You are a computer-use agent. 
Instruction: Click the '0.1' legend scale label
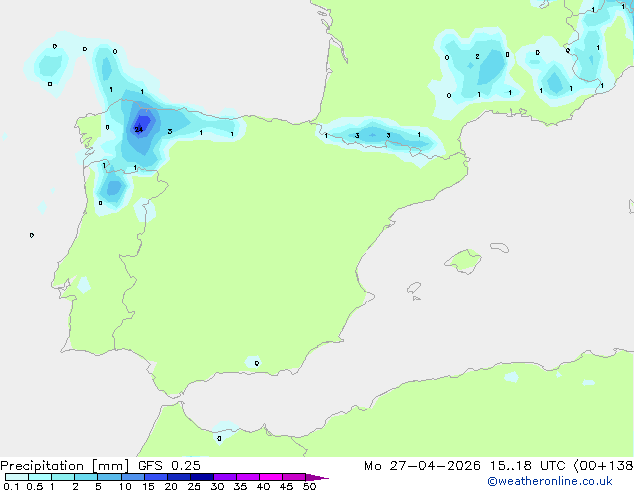[x=11, y=486]
